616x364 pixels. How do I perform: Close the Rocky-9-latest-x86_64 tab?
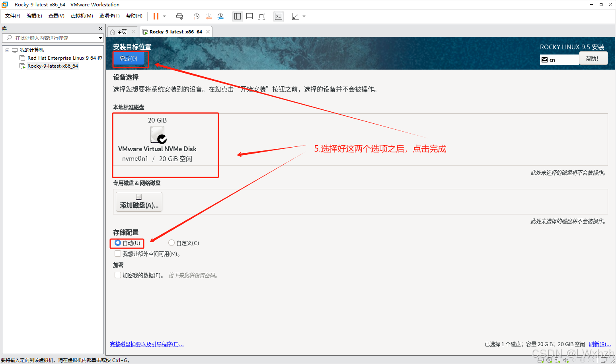click(x=208, y=32)
